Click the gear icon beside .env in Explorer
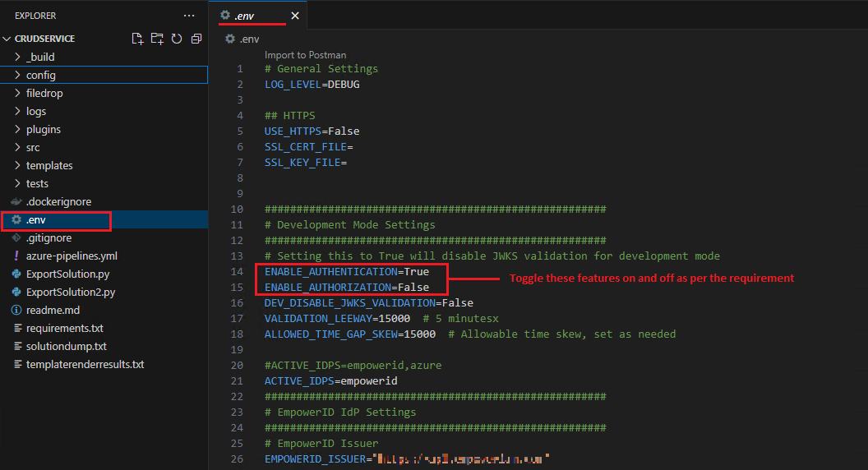This screenshot has height=470, width=868. pos(16,219)
